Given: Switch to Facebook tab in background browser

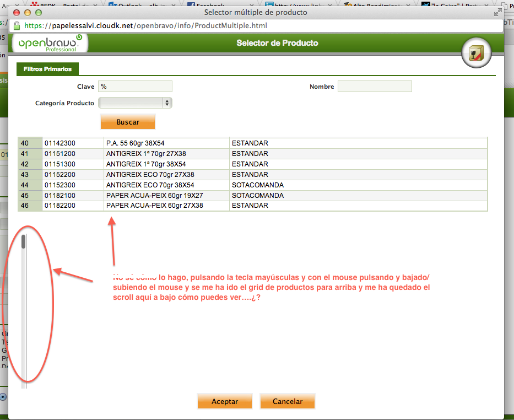Looking at the screenshot, I should 220,4.
